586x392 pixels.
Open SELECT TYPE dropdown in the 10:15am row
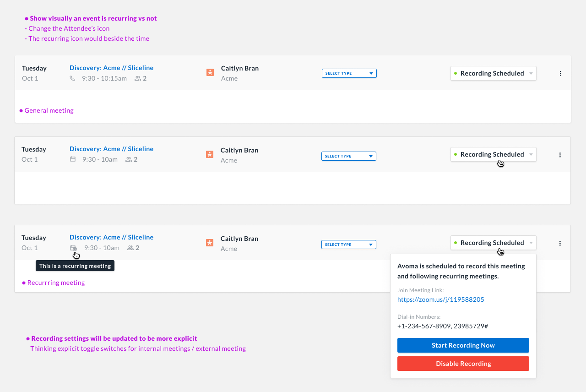[x=349, y=73]
